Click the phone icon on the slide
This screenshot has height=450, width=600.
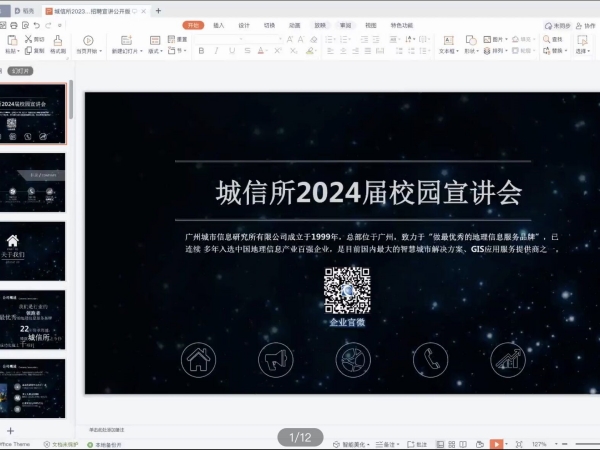pos(430,360)
